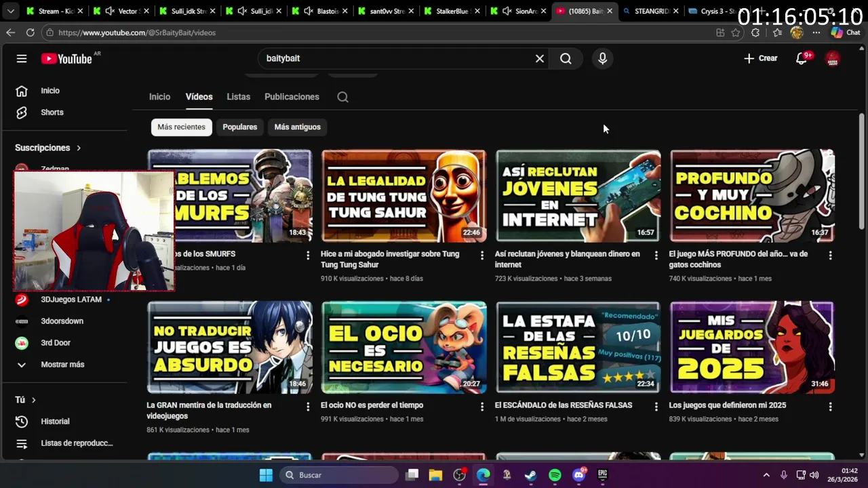The image size is (868, 488).
Task: Select the channel Vídeos tab
Action: coord(199,97)
